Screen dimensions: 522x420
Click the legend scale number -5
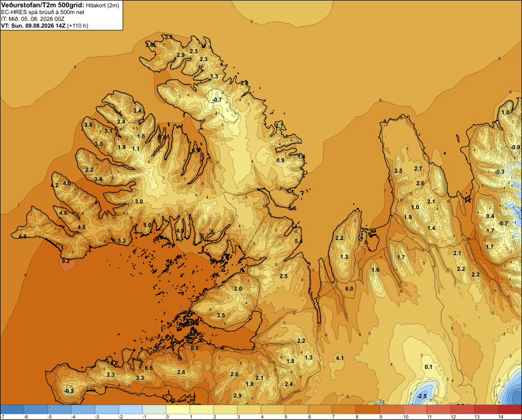[49, 417]
